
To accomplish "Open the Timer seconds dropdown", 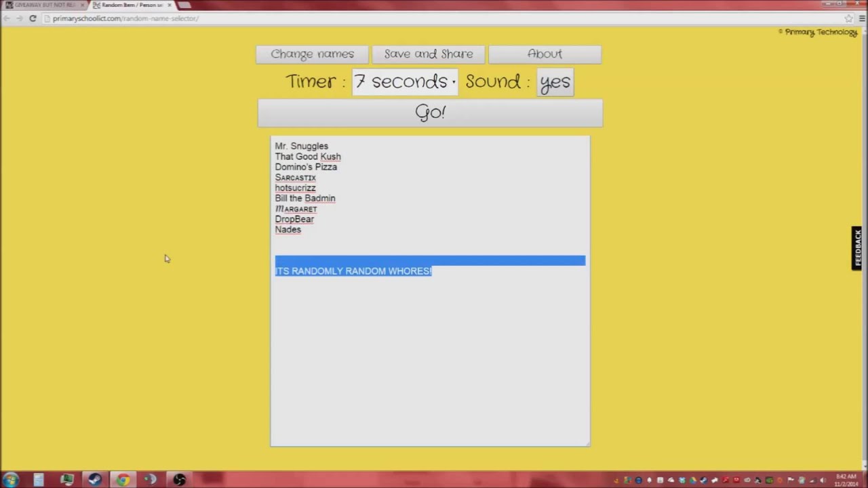I will (x=405, y=82).
